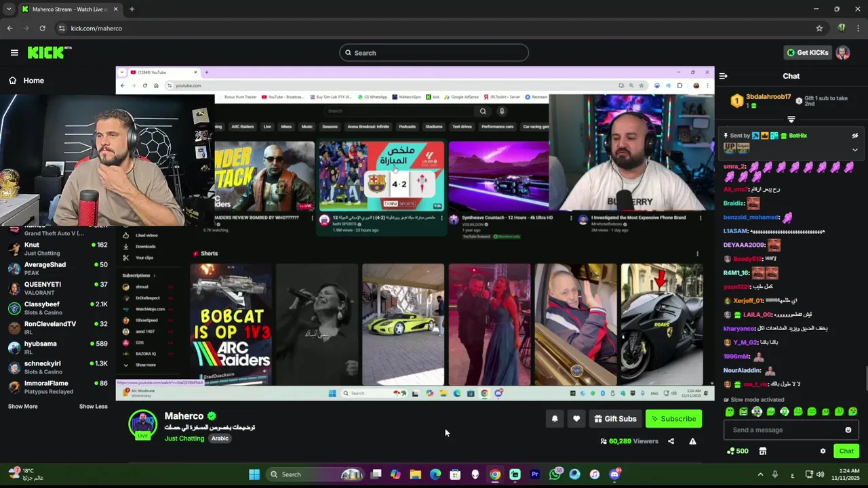Expand the gift leaderboard arrow
This screenshot has width=868, height=488.
[791, 119]
